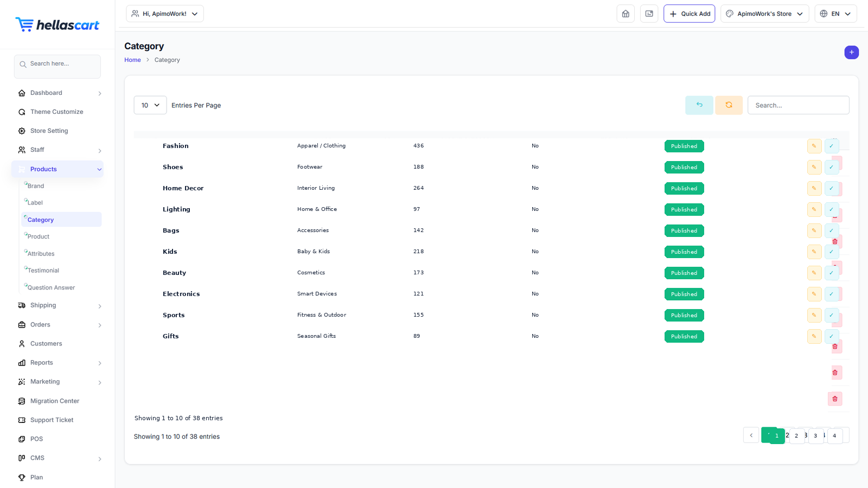Click the Home Decor category name
Viewport: 868px width, 488px height.
pyautogui.click(x=183, y=188)
